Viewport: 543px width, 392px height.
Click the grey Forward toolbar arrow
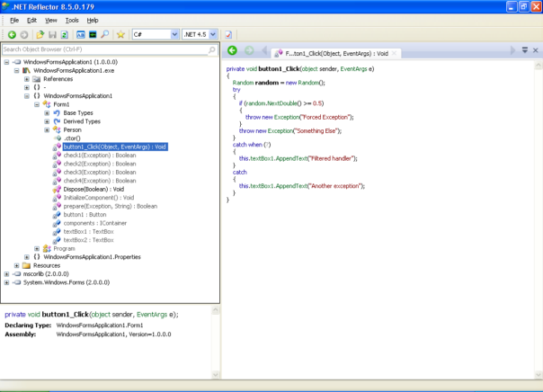(x=24, y=35)
